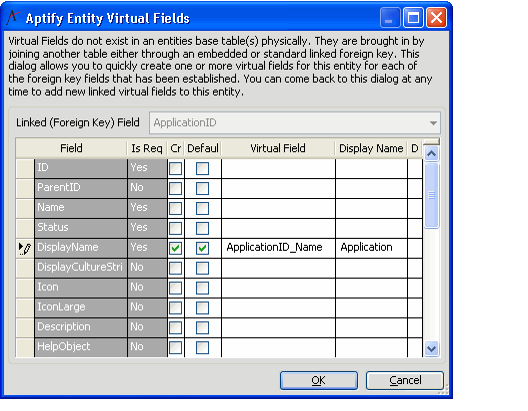Screen dimensions: 528x411
Task: Check the Default checkbox for HelpObject
Action: (x=202, y=347)
